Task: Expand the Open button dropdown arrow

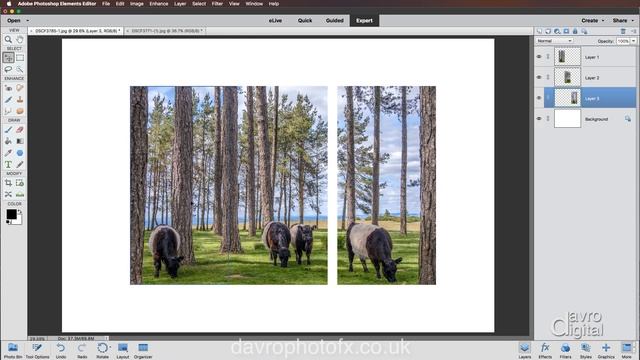Action: (x=28, y=20)
